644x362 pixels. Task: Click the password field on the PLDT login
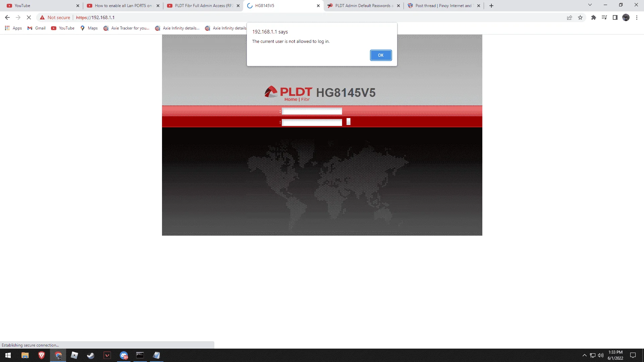pos(312,122)
